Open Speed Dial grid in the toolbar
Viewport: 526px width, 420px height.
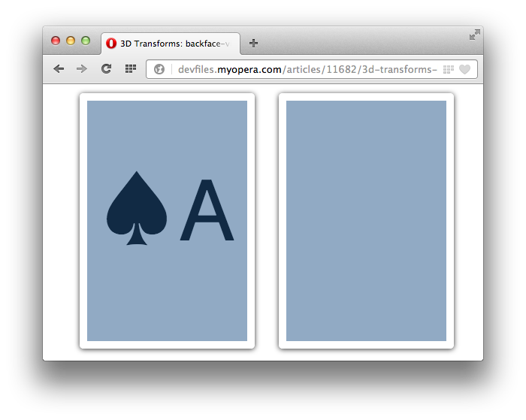pyautogui.click(x=131, y=69)
